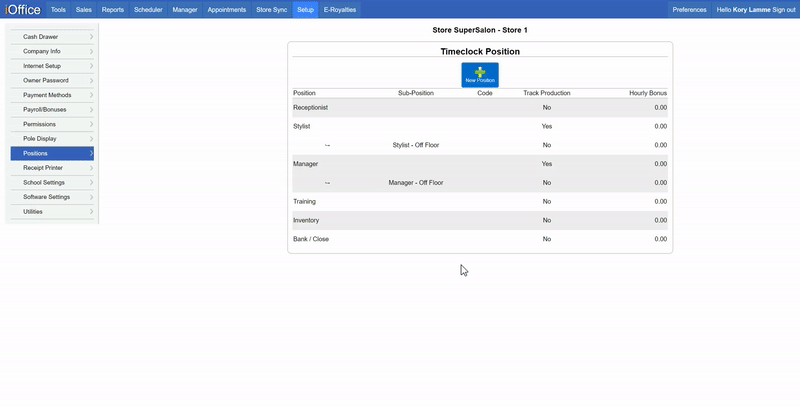Open the Tools menu

click(x=58, y=10)
